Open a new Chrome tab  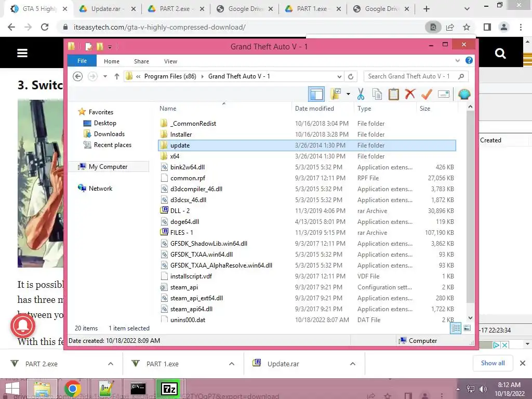tap(427, 9)
